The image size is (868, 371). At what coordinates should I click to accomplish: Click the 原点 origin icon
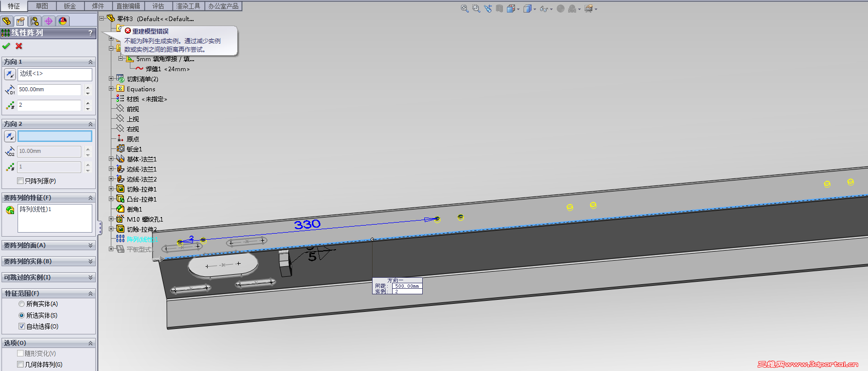120,139
